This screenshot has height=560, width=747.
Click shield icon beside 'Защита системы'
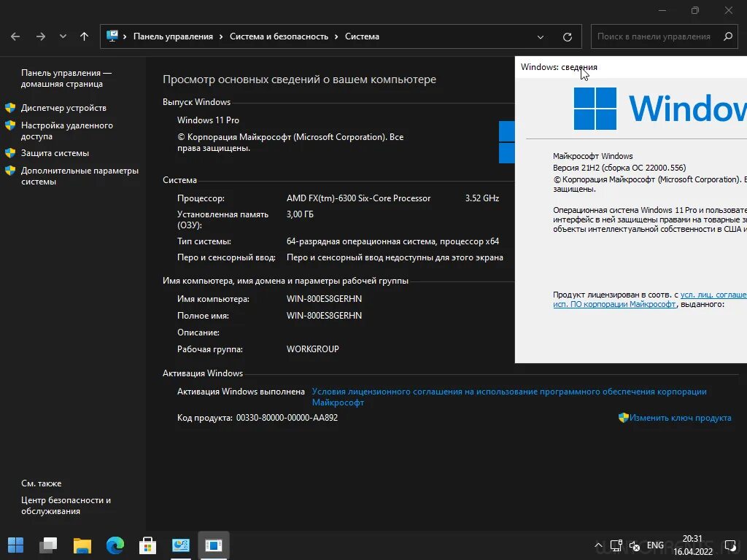tap(10, 153)
